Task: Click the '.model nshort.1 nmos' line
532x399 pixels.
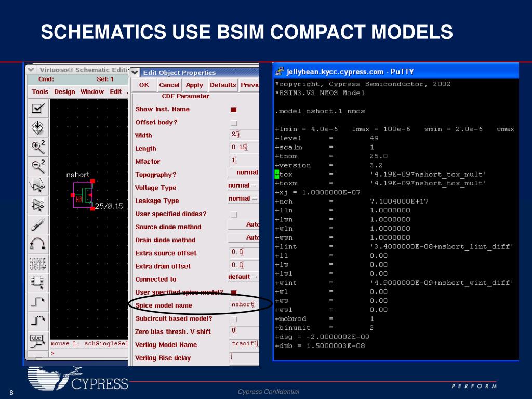Action: point(320,111)
